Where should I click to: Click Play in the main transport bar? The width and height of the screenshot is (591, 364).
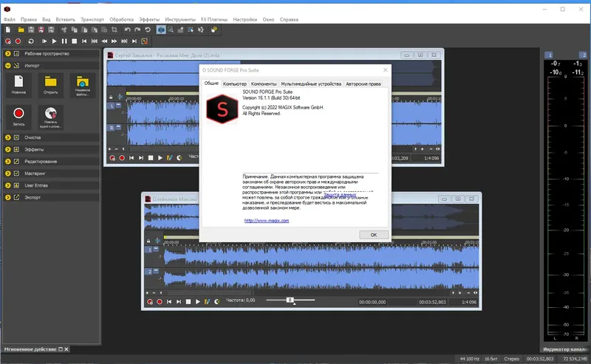tap(54, 41)
